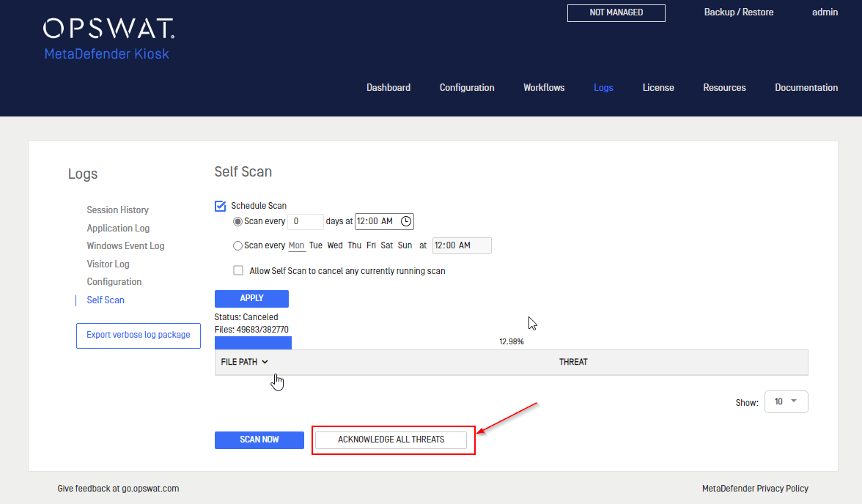The image size is (862, 504).
Task: Click the weekly 12:00 AM time field
Action: pos(462,245)
